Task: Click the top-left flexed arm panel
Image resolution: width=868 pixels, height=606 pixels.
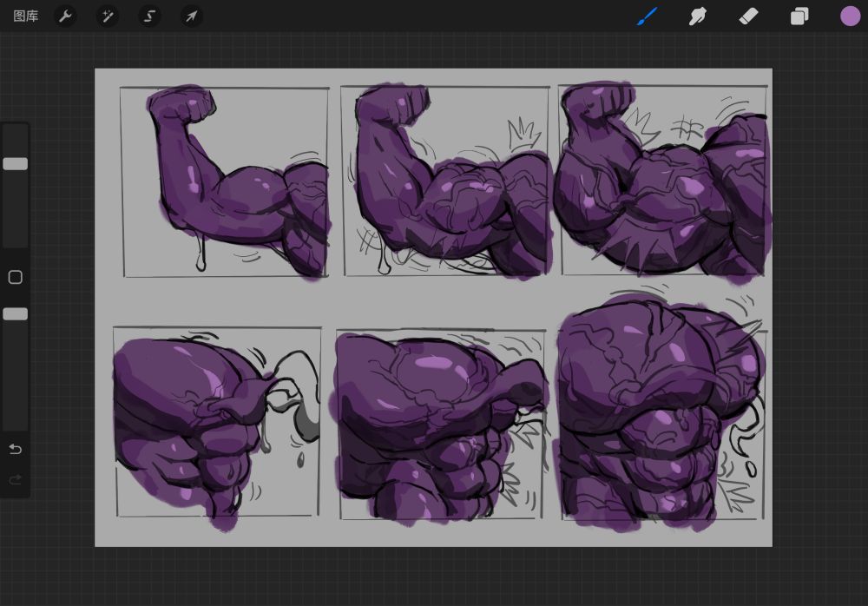Action: pos(225,181)
